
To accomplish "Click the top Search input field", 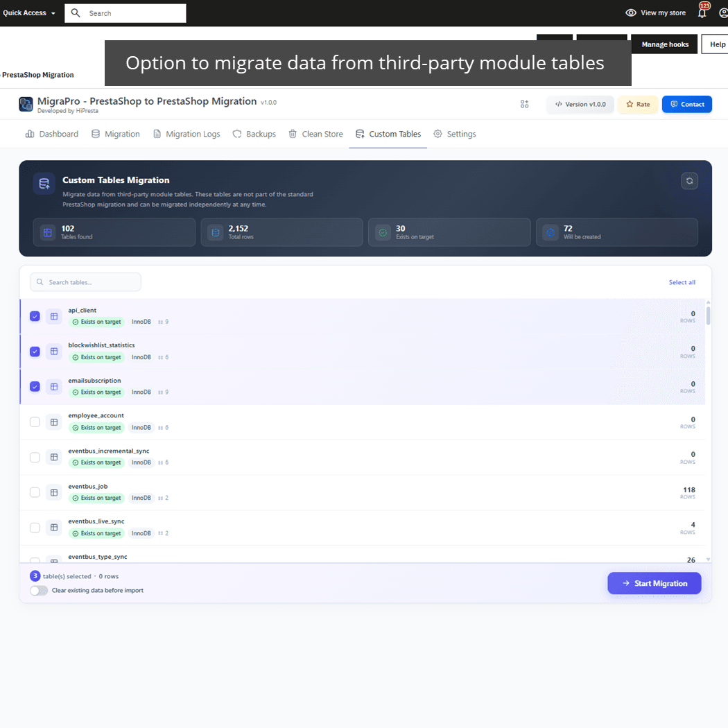I will [x=125, y=13].
